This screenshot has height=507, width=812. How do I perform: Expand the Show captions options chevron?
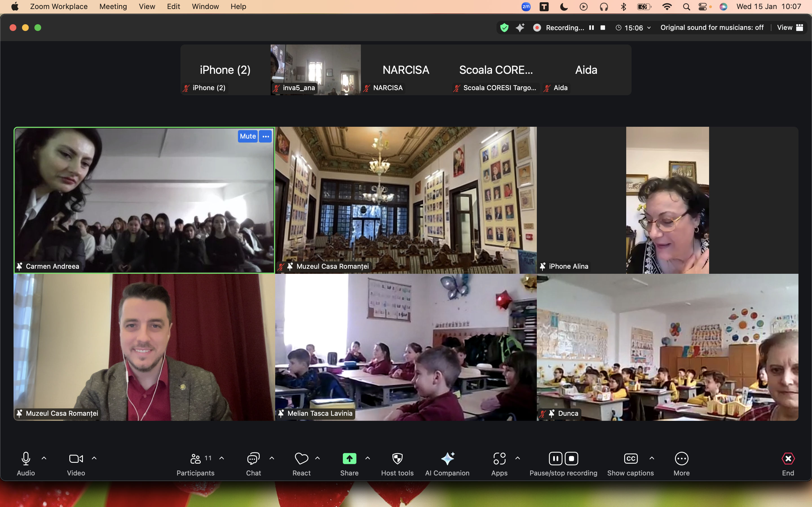(652, 458)
